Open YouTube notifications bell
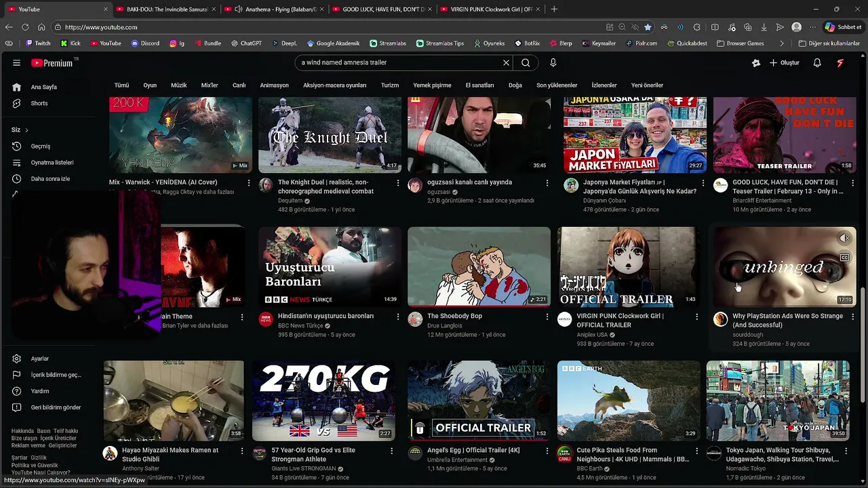This screenshot has width=868, height=488. click(x=817, y=62)
